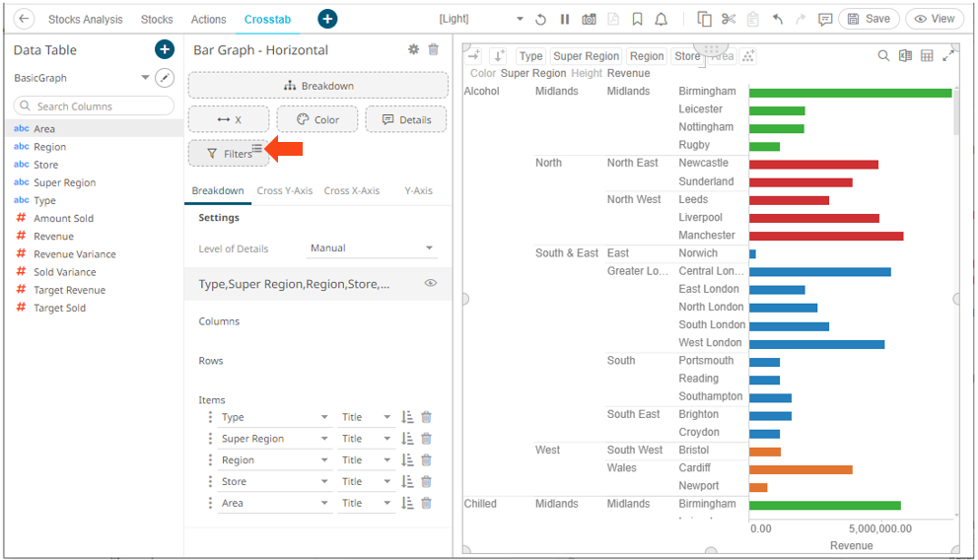Toggle sort order for Type item

[x=407, y=417]
